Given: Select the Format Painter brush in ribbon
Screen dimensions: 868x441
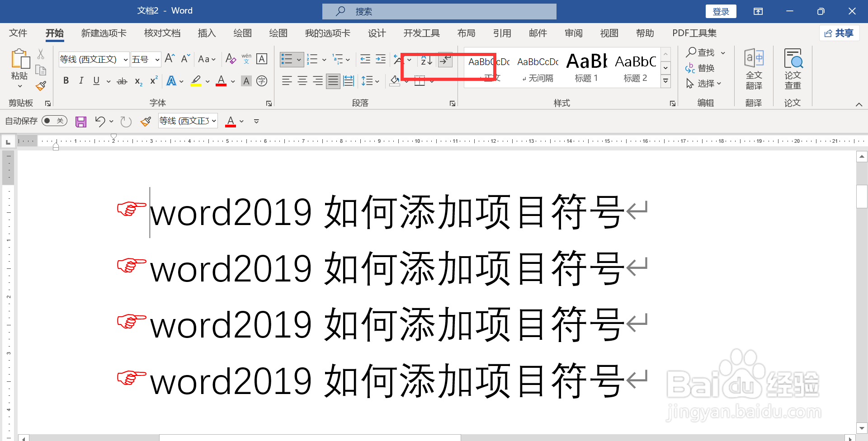Looking at the screenshot, I should (x=41, y=85).
